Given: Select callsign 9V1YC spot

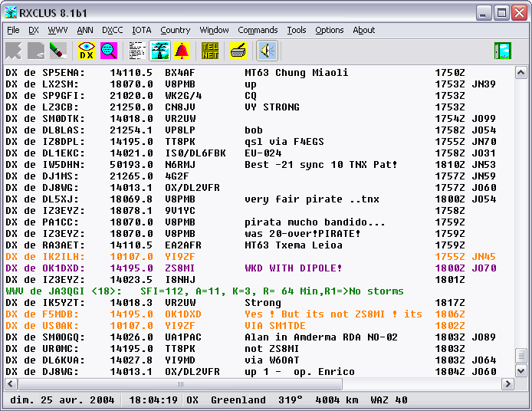Looking at the screenshot, I should (x=180, y=211).
